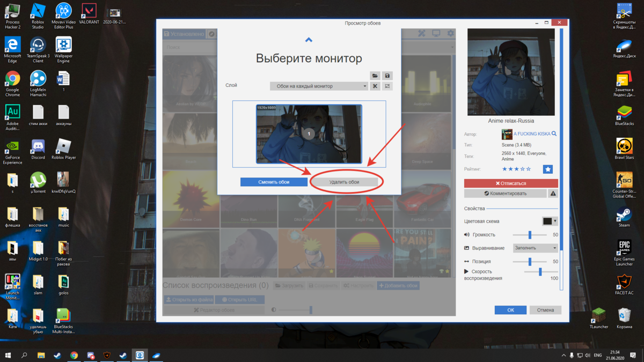Screen dimensions: 644x362
Task: Click the Chrome icon in the taskbar
Action: (x=74, y=355)
